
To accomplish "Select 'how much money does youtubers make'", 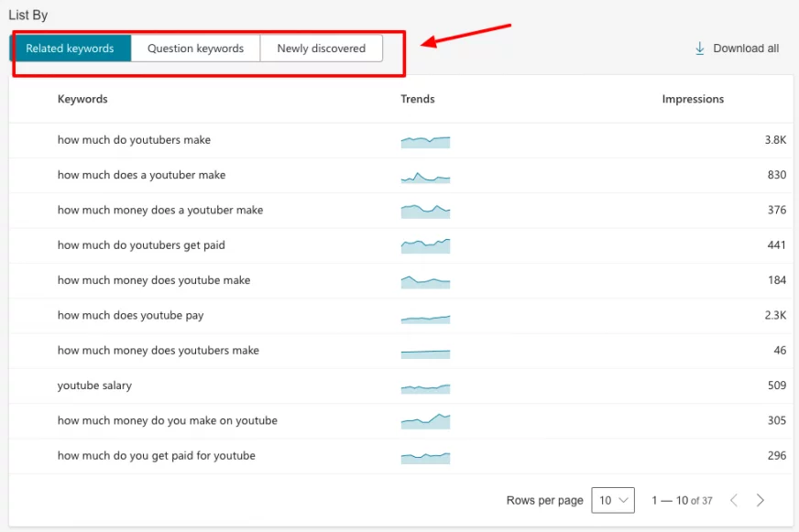I will pyautogui.click(x=159, y=351).
